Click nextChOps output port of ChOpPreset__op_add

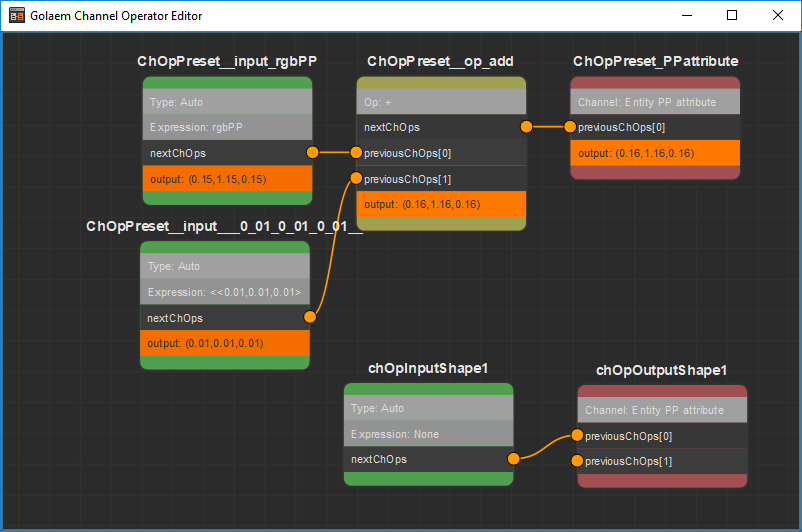(x=526, y=127)
